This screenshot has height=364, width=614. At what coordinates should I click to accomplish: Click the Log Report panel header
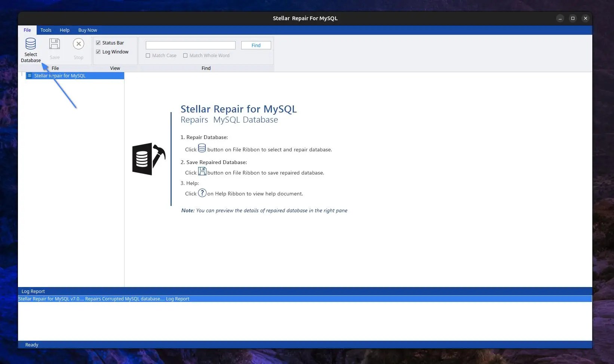305,291
